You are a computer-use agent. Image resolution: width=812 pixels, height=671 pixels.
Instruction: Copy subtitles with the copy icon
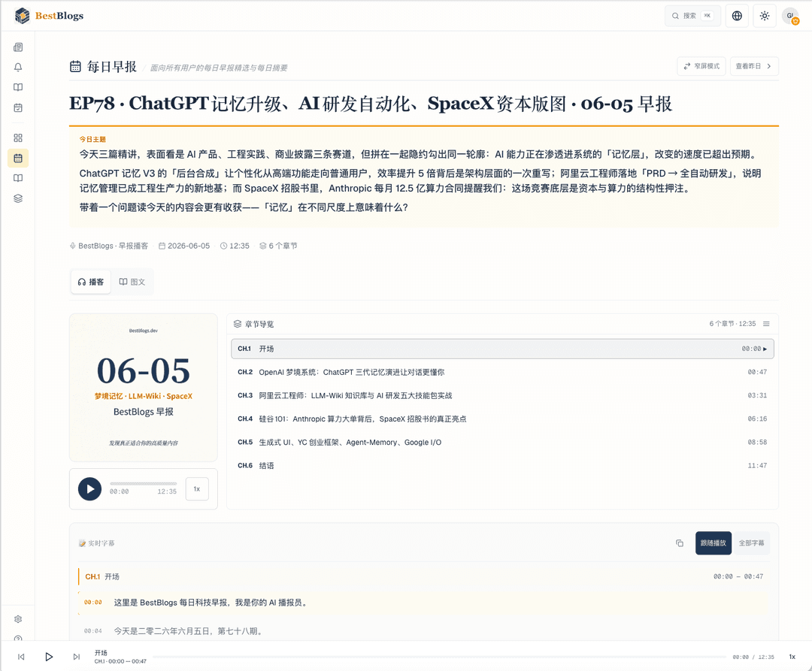pyautogui.click(x=680, y=543)
